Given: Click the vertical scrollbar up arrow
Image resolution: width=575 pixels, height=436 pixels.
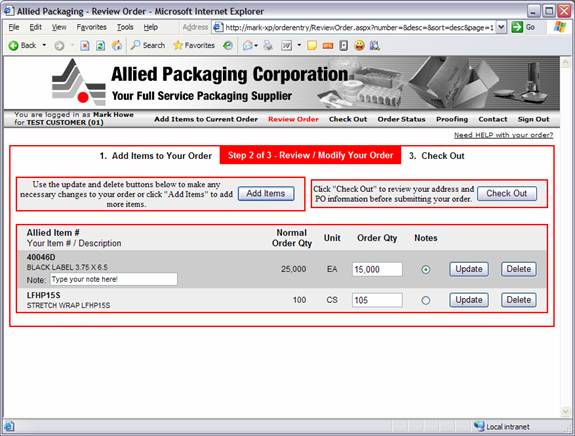Looking at the screenshot, I should 565,62.
